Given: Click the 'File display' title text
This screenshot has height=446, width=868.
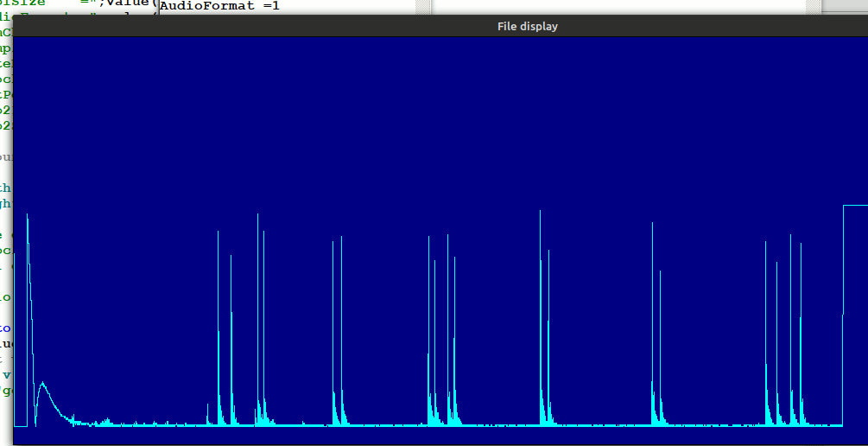Looking at the screenshot, I should point(527,26).
